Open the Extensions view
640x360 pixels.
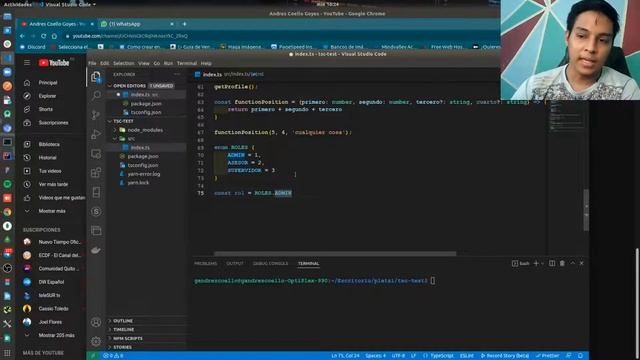(x=96, y=173)
